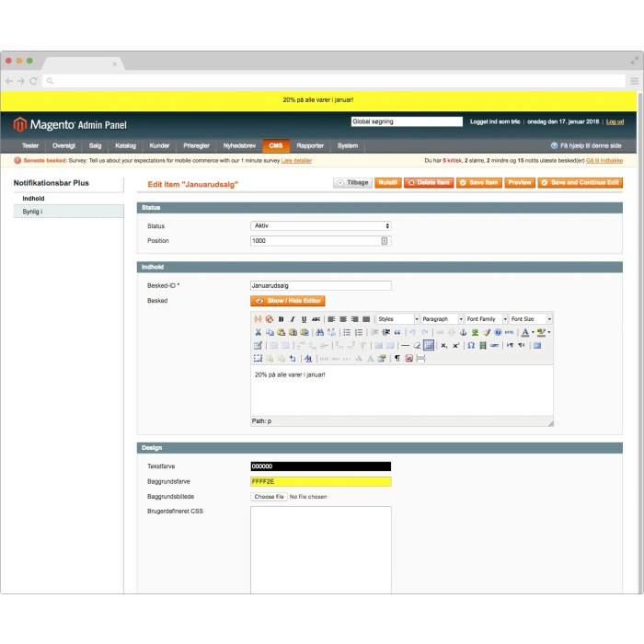Click the Cut scissors icon
Screen dimensions: 644x644
[x=258, y=332]
